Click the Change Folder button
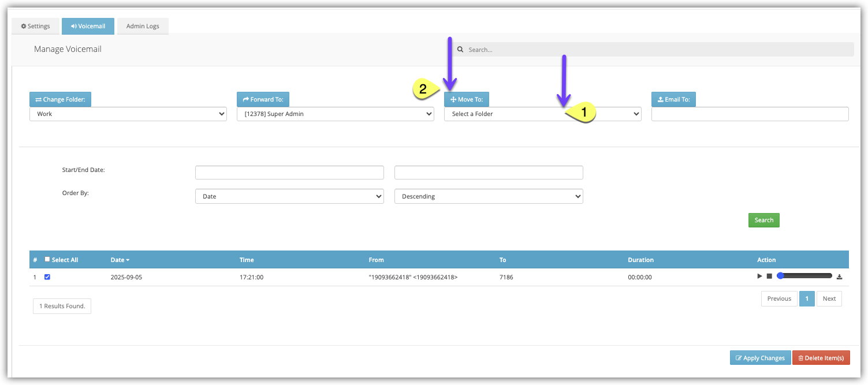 (x=60, y=99)
